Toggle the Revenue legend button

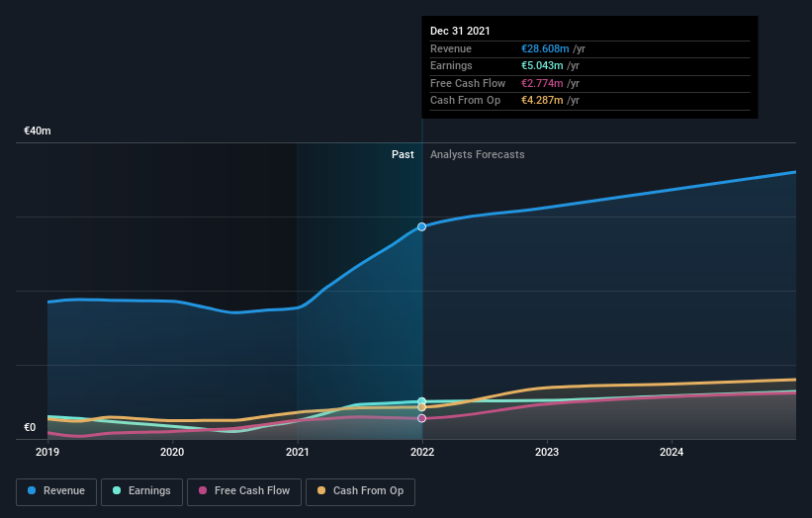pos(56,491)
